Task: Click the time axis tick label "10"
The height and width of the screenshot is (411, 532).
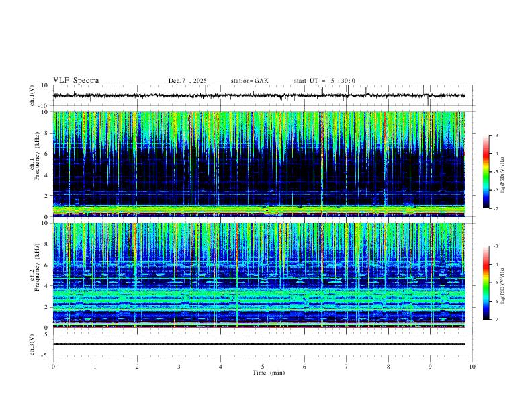Action: (x=472, y=367)
